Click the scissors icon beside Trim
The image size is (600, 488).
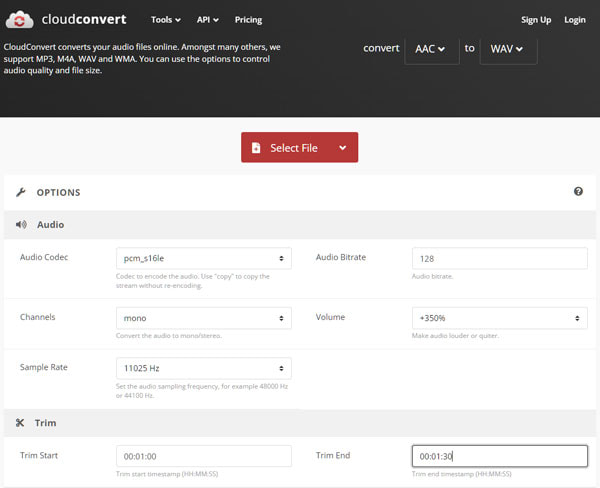[21, 424]
